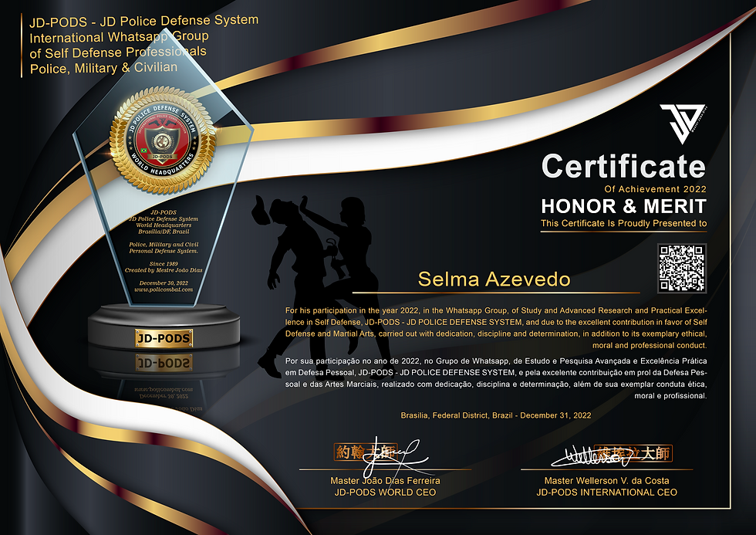Viewport: 756px width, 535px height.
Task: Click the 'International Whatsapp Group' header line
Action: [x=119, y=37]
